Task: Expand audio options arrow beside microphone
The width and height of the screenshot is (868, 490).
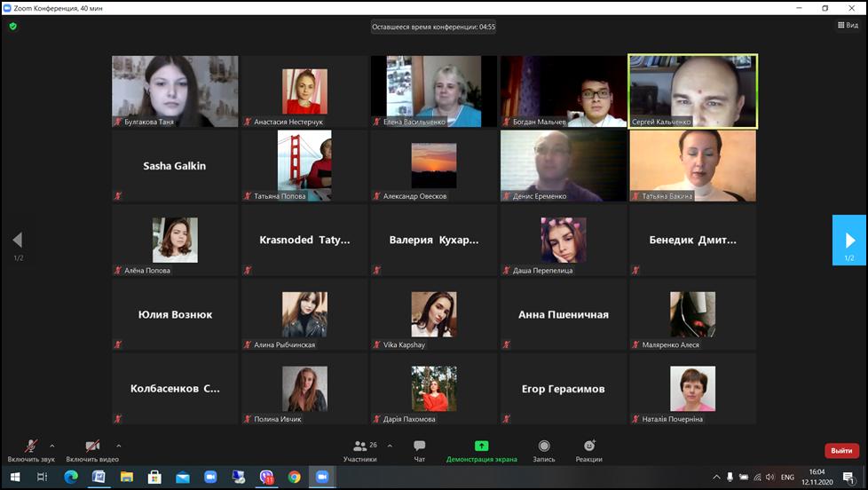Action: (x=52, y=446)
